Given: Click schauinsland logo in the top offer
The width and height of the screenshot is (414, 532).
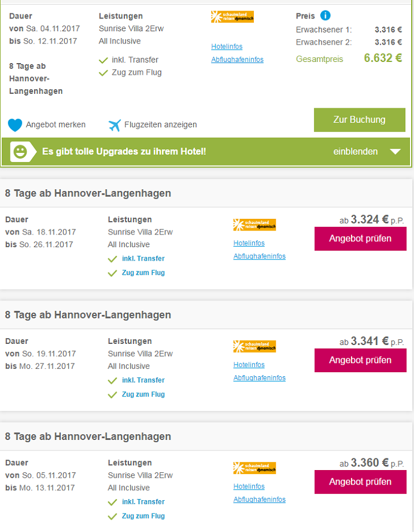Looking at the screenshot, I should tap(232, 17).
